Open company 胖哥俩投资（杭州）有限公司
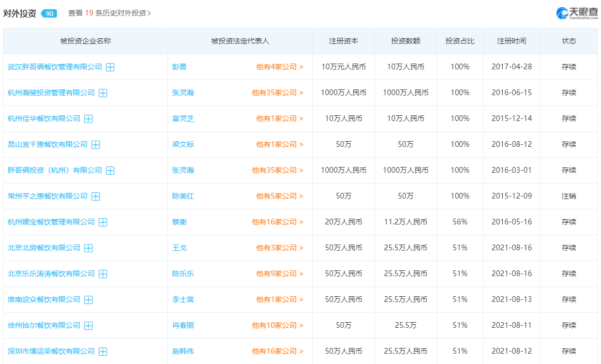The image size is (601, 364). [55, 170]
